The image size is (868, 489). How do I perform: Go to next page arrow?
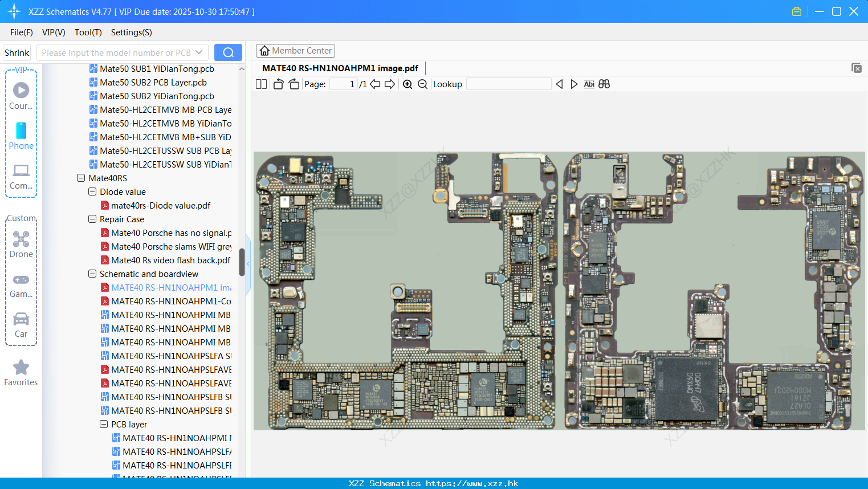point(390,84)
